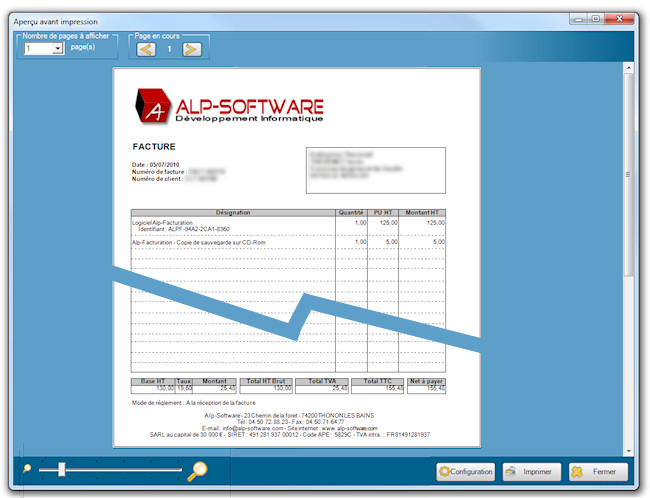Click the ALP-Software logo on the invoice
Viewport: 650px width, 498px height.
[x=230, y=106]
